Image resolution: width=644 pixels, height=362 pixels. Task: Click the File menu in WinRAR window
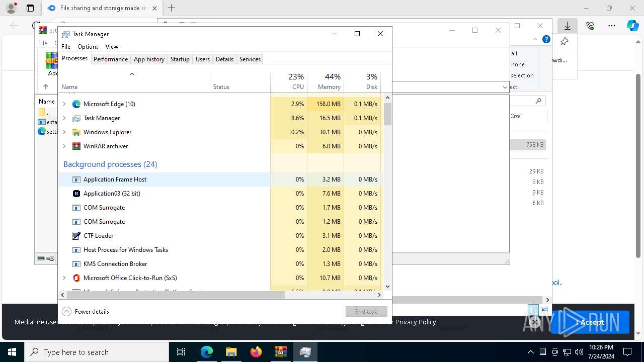click(x=43, y=43)
